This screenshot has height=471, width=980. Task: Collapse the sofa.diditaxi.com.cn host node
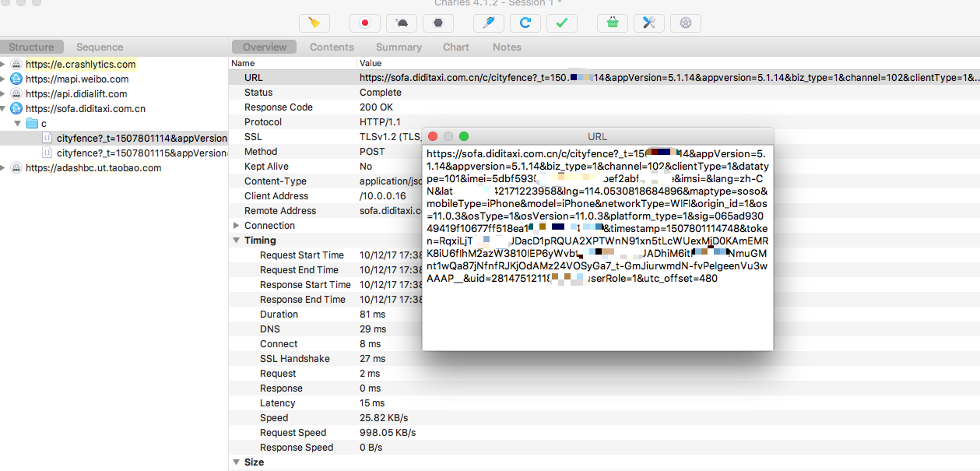coord(4,109)
